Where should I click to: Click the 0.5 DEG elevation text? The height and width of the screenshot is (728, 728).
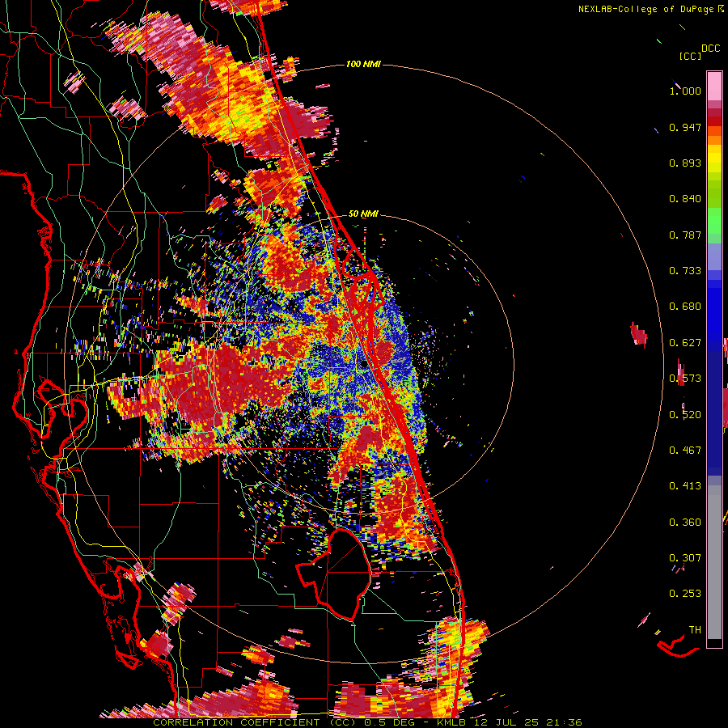click(x=389, y=722)
